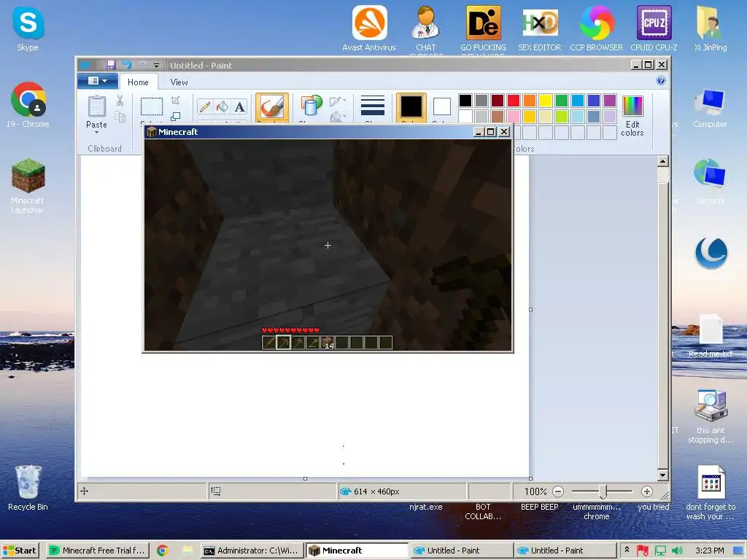
Task: Open the blue Paint application menu button
Action: point(98,81)
